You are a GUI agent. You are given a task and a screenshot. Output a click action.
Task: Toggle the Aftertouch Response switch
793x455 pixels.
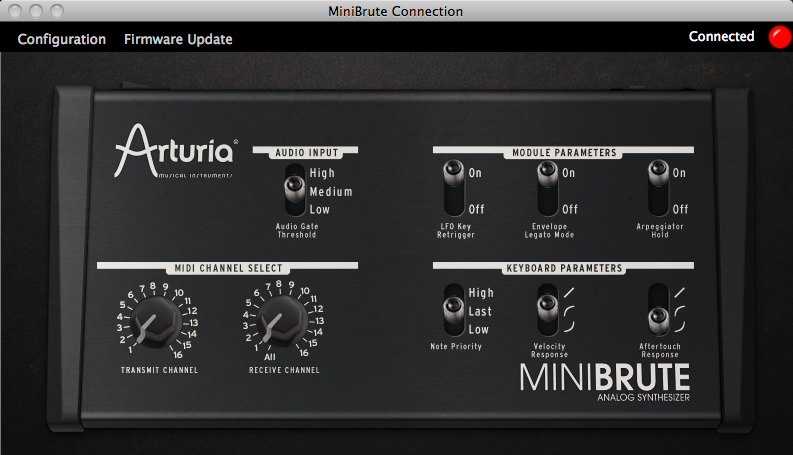[658, 310]
